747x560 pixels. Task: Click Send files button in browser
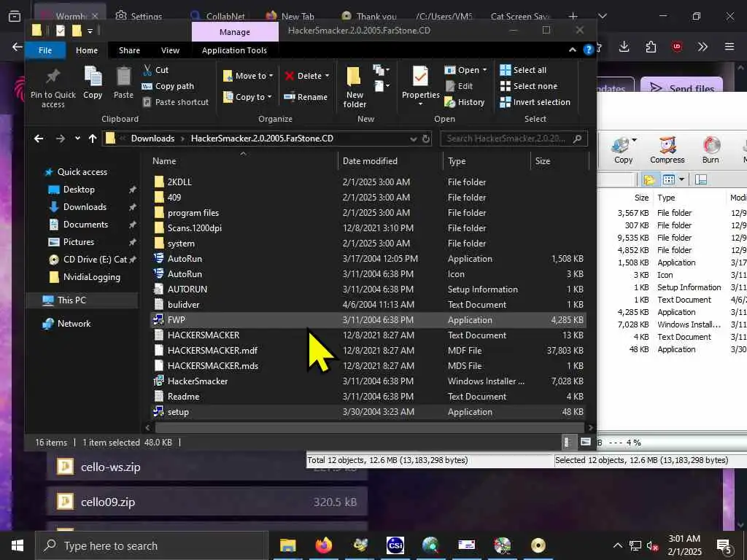[x=682, y=87]
